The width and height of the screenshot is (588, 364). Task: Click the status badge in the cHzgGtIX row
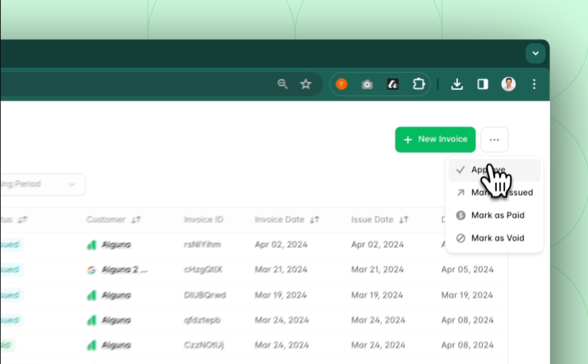click(10, 270)
